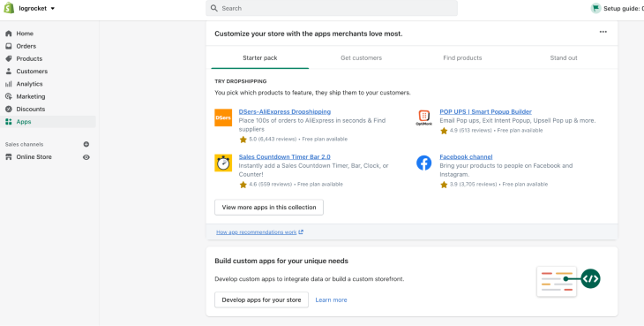
Task: Open the logrocket store dropdown arrow
Action: [53, 8]
